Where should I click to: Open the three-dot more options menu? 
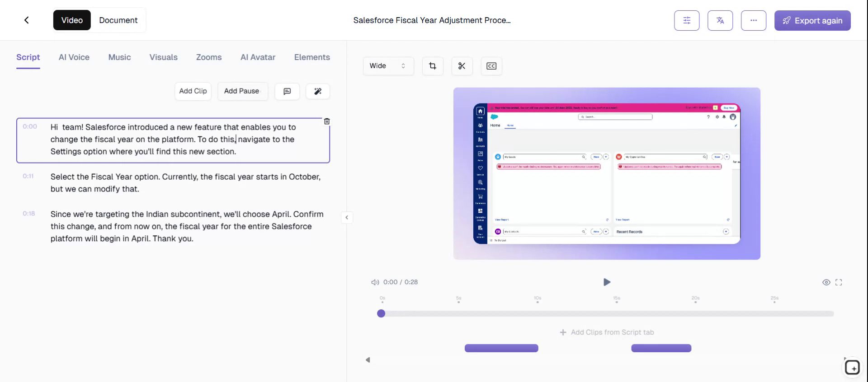tap(754, 20)
